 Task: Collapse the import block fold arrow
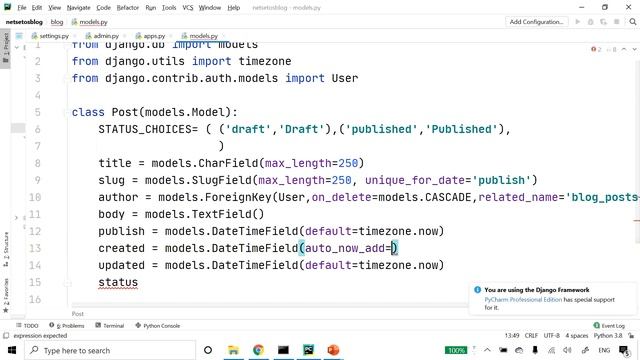17,48
